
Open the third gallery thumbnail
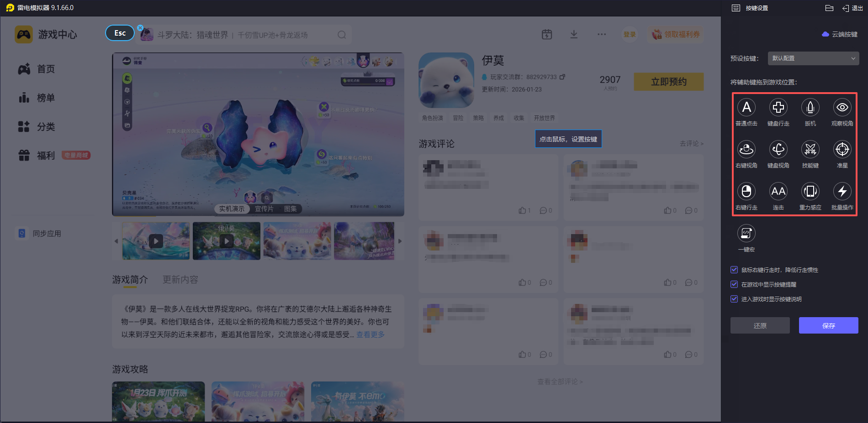click(x=297, y=241)
